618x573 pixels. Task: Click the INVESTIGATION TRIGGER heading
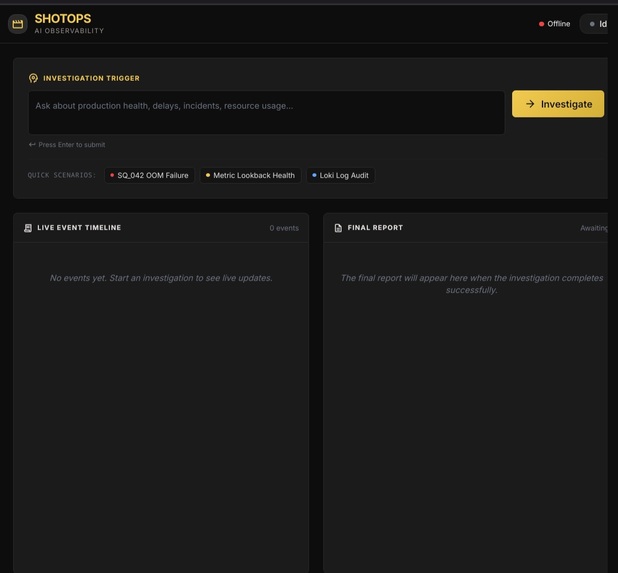click(x=91, y=78)
